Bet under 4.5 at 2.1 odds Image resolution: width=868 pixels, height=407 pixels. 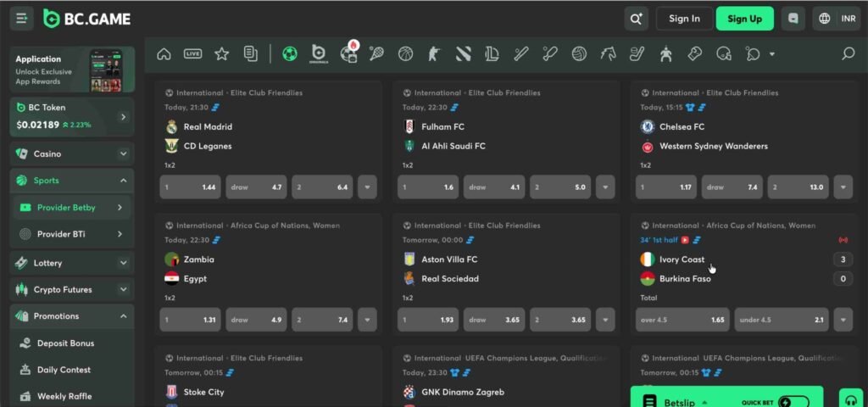coord(782,320)
